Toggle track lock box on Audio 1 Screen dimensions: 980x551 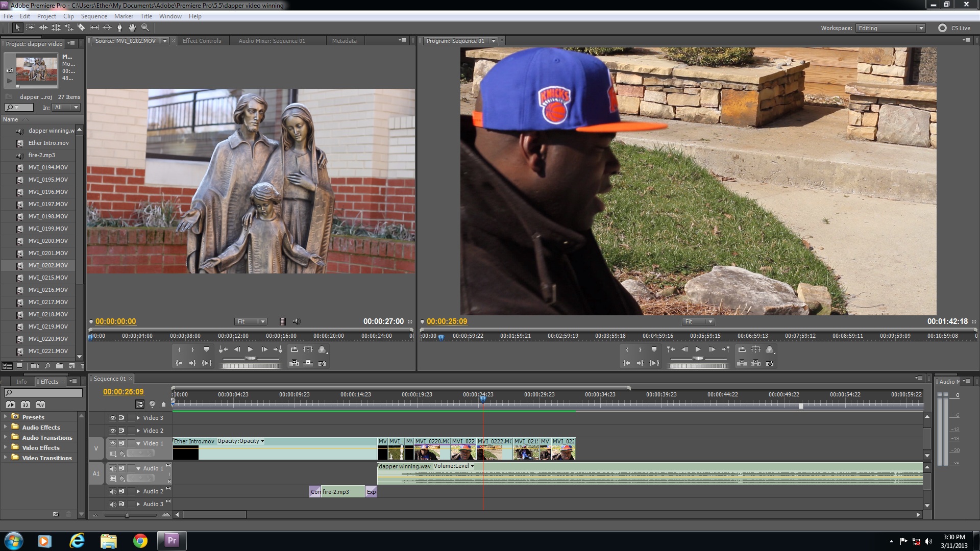pos(131,468)
